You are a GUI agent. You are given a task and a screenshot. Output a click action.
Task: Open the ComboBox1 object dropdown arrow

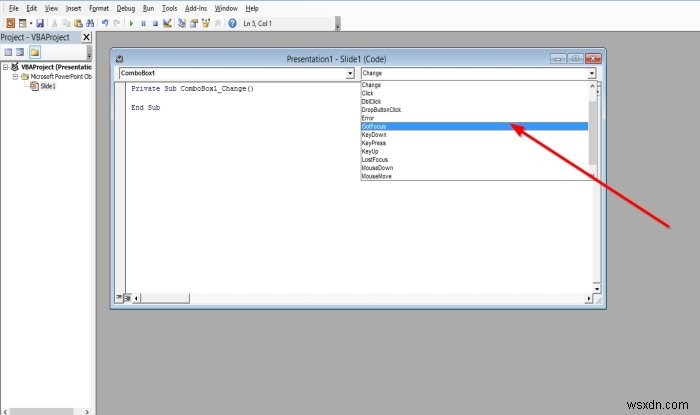[350, 73]
